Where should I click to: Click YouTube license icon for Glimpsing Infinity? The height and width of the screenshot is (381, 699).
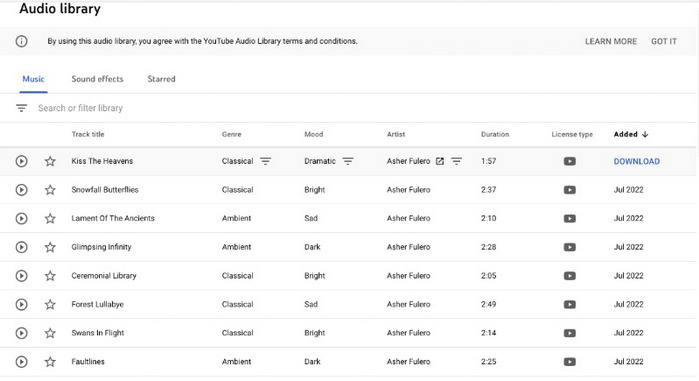pos(570,247)
